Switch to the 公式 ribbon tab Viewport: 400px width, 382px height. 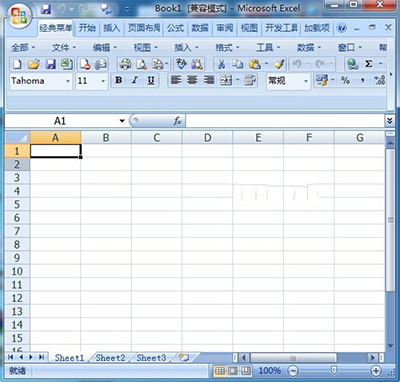175,28
